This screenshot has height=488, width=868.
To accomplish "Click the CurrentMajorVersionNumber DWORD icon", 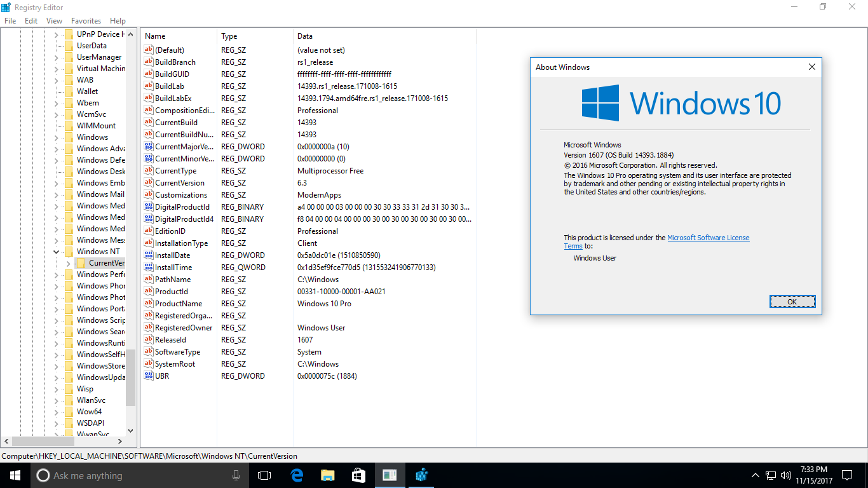I will (x=149, y=147).
